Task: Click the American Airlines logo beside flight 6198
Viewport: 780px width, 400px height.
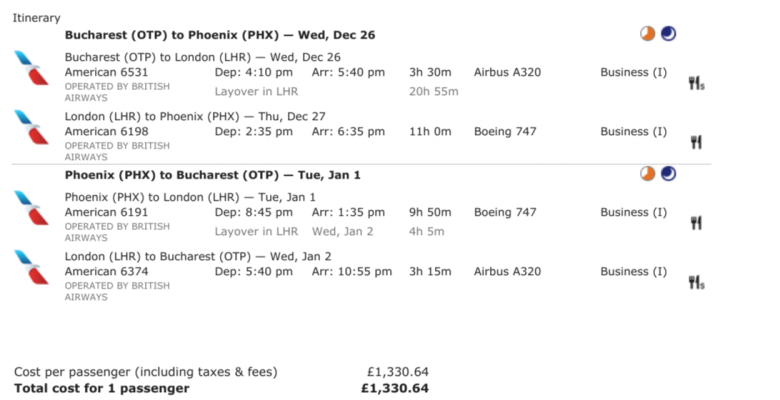Action: pyautogui.click(x=31, y=127)
